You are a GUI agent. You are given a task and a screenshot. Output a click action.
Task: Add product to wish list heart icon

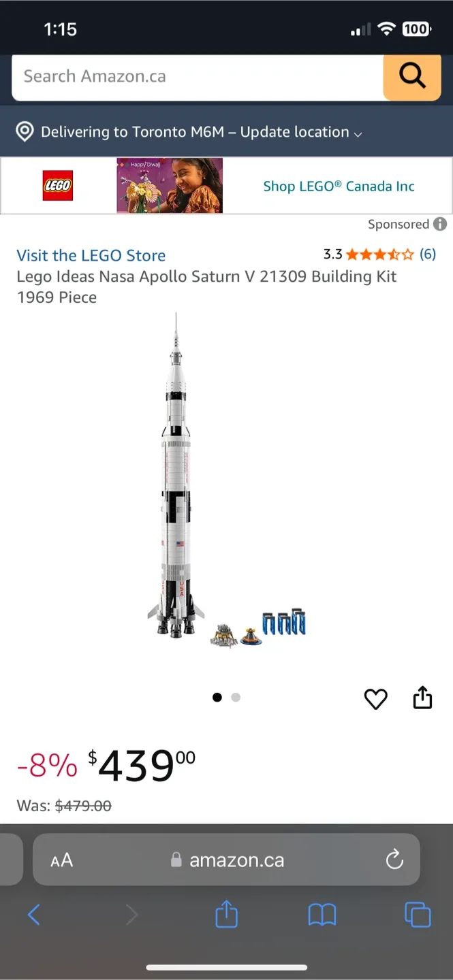375,699
